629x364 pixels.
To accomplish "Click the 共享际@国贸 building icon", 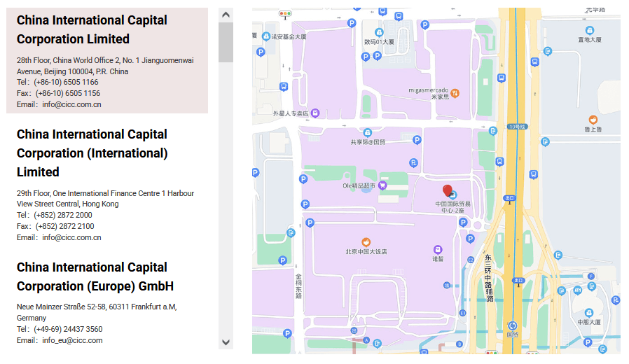I will [368, 133].
